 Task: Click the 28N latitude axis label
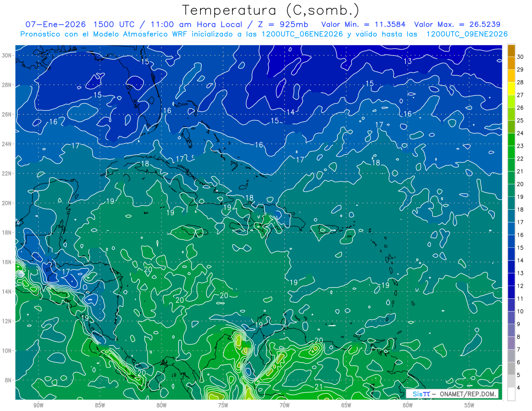tap(7, 85)
